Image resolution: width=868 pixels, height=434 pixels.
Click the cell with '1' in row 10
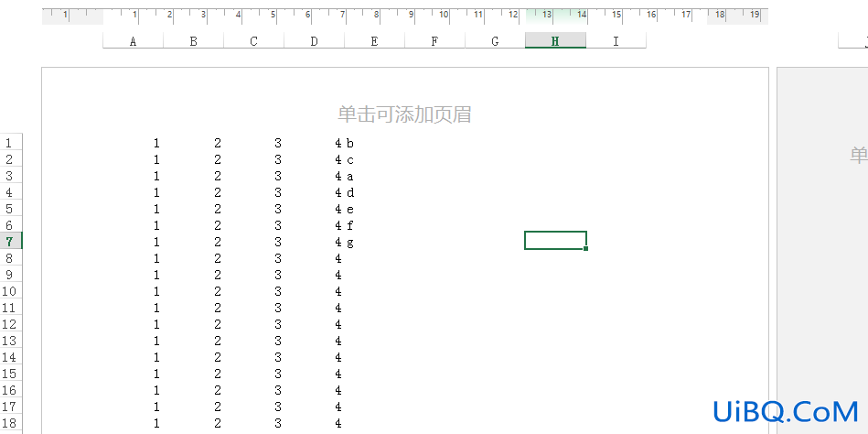(133, 291)
